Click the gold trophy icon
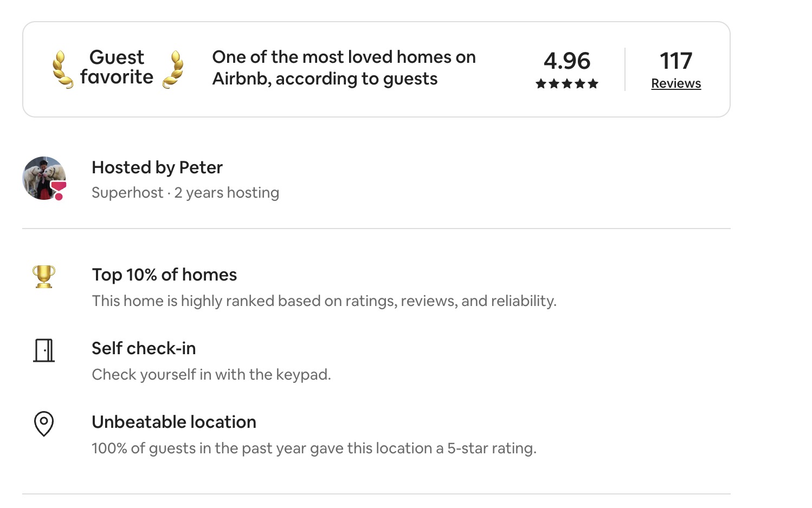This screenshot has height=508, width=812. point(43,276)
